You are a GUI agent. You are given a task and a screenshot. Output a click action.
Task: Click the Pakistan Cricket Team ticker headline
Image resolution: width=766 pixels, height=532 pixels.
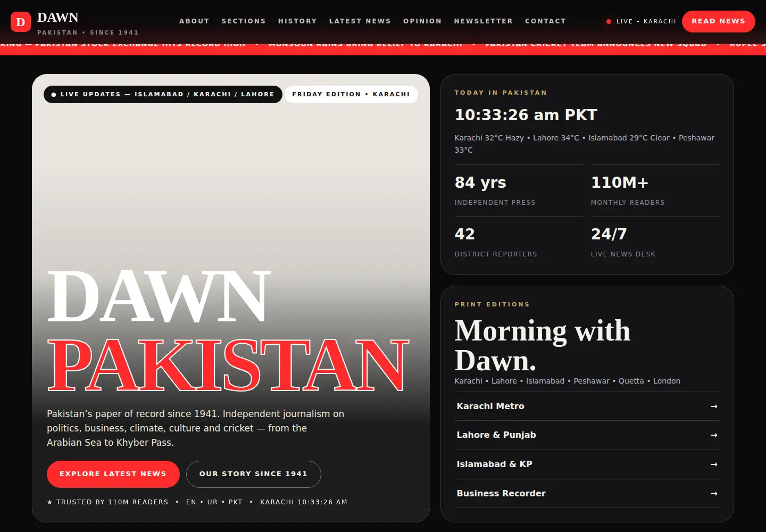click(596, 44)
